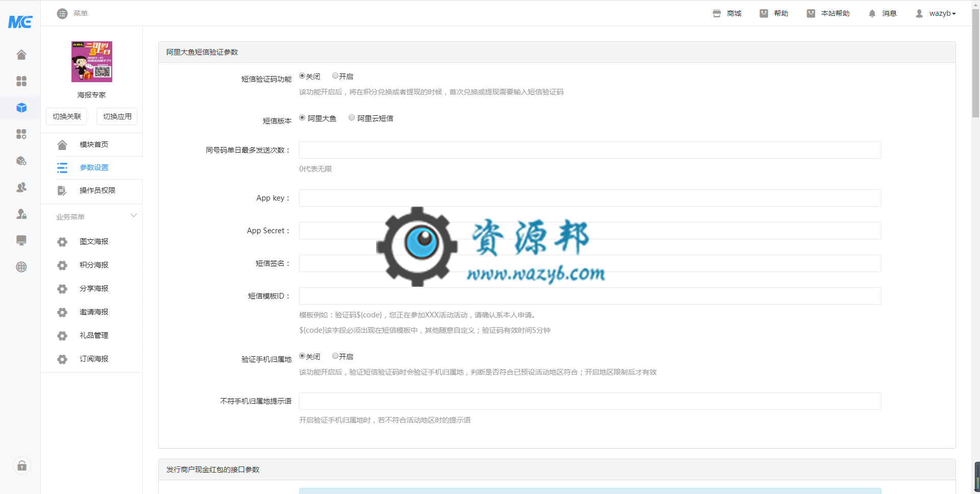Toggle the 菜单 hamburger icon
Image resolution: width=980 pixels, height=494 pixels.
point(62,13)
